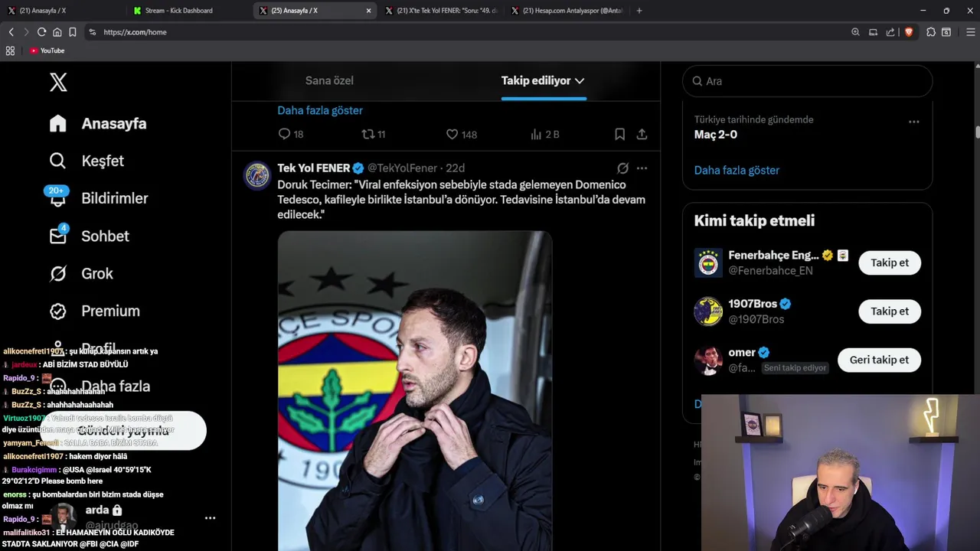Open the Fenerbahçe Eng profile avatar
This screenshot has height=551, width=980.
click(708, 262)
